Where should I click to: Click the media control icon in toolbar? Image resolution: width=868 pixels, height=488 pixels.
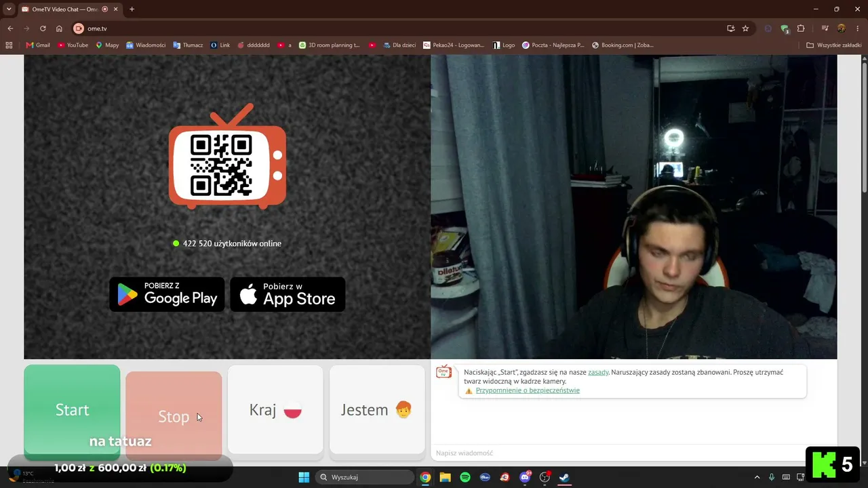click(825, 28)
